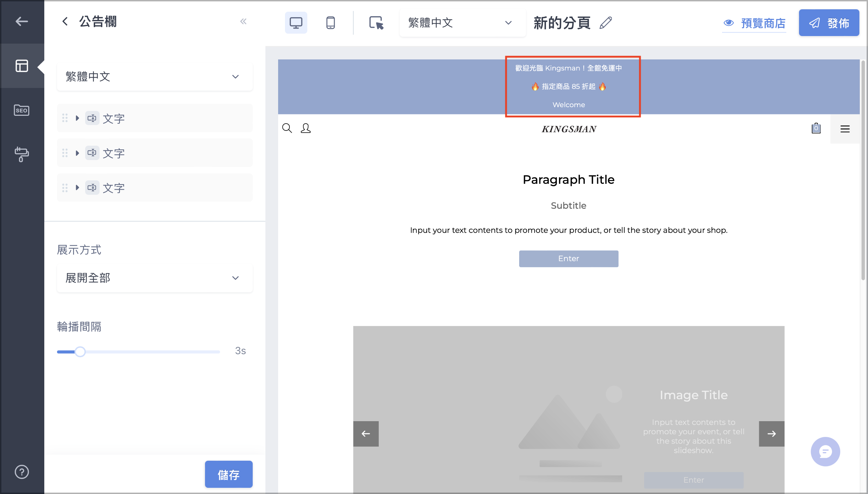Click the 預覽商店 link
Viewport: 868px width, 494px height.
coord(754,23)
